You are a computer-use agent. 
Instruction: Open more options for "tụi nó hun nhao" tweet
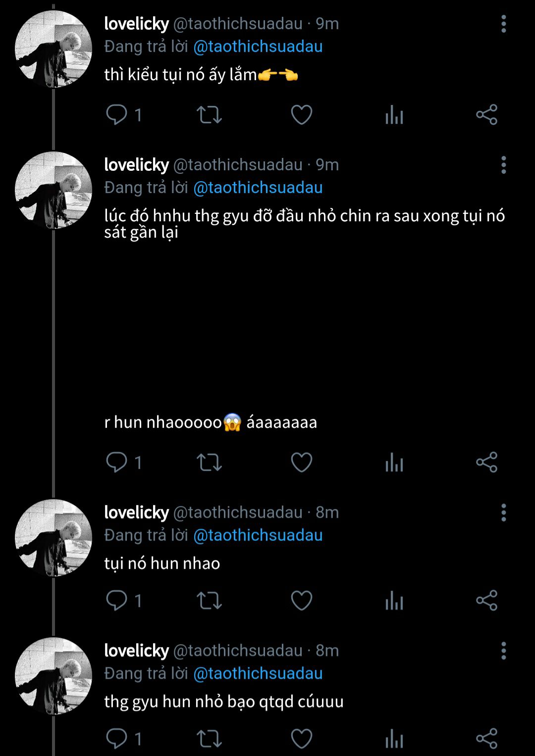(x=503, y=512)
